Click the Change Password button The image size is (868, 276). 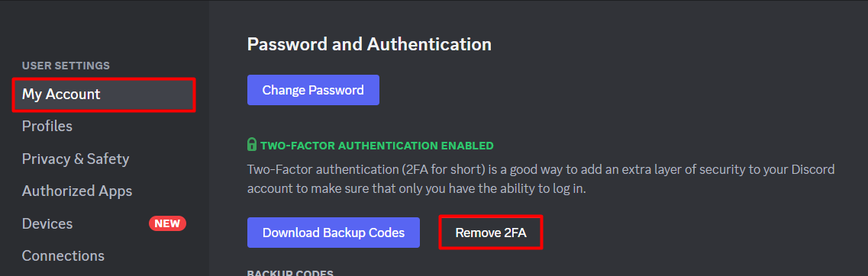click(x=313, y=90)
